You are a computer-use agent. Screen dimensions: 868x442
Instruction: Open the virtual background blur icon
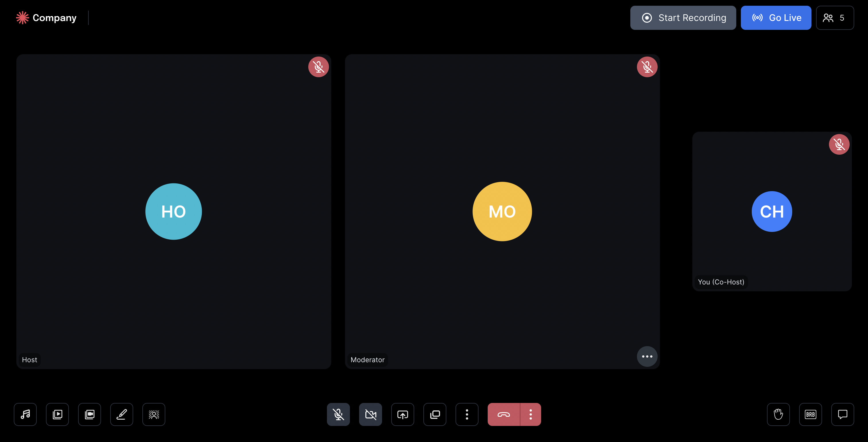(x=154, y=414)
